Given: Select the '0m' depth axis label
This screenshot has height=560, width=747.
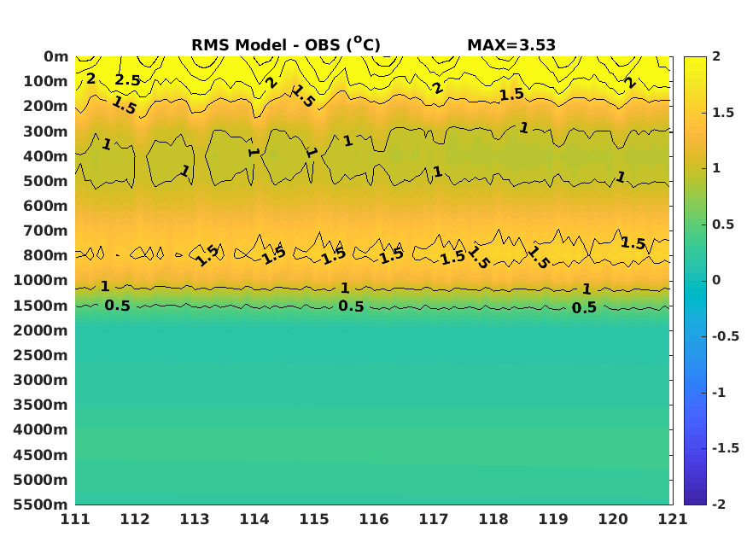Looking at the screenshot, I should coord(56,56).
